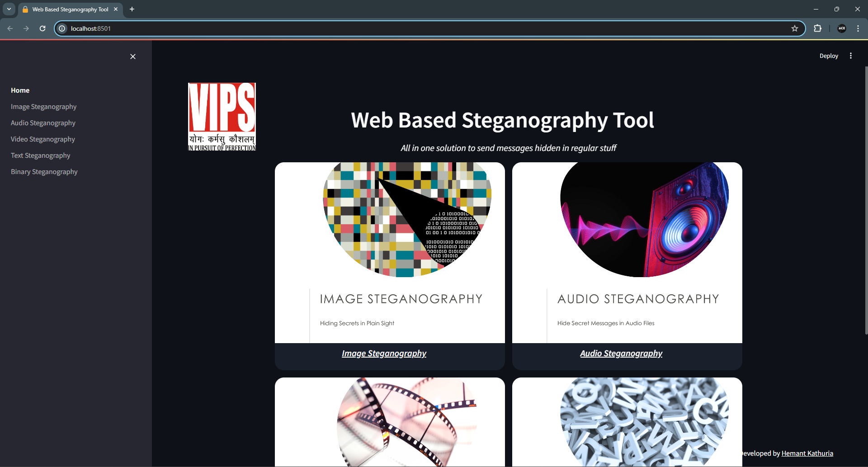Screen dimensions: 868x467
Task: Reload the page
Action: pyautogui.click(x=42, y=28)
